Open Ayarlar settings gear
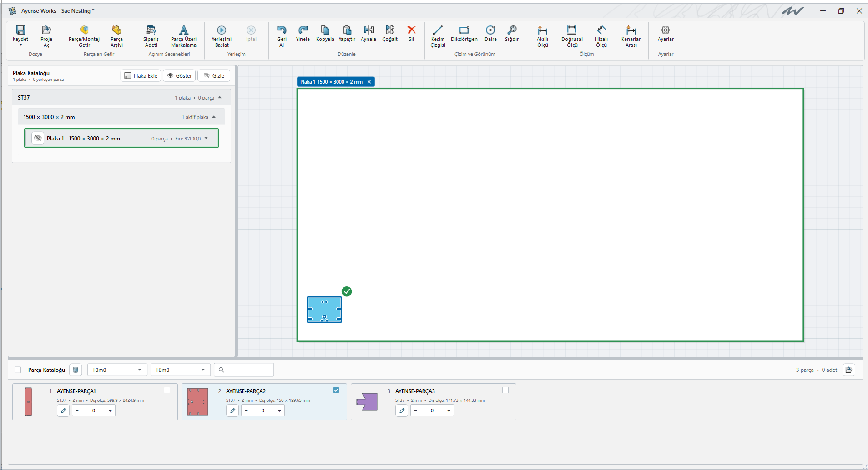Viewport: 868px width, 470px height. click(666, 30)
